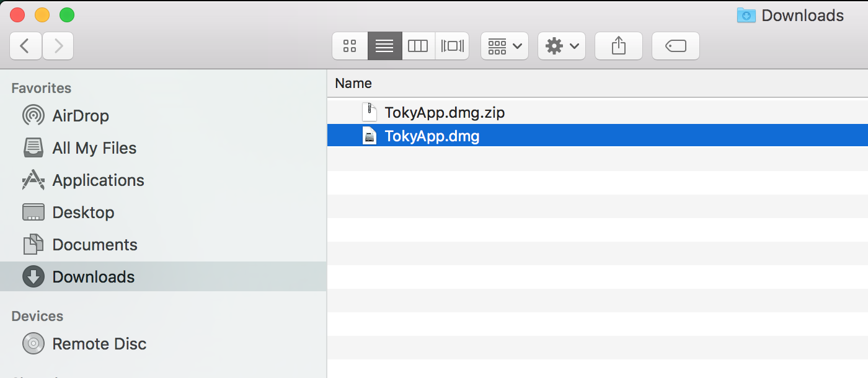Switch to list view
Viewport: 868px width, 378px height.
click(384, 46)
